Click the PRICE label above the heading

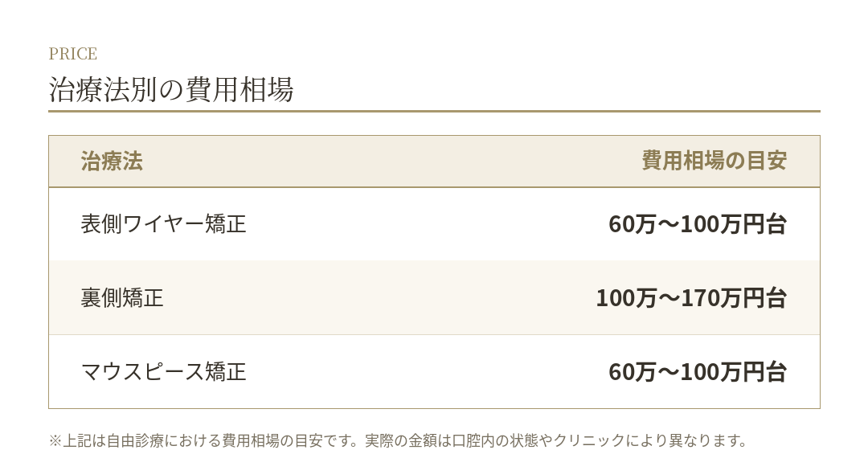72,54
